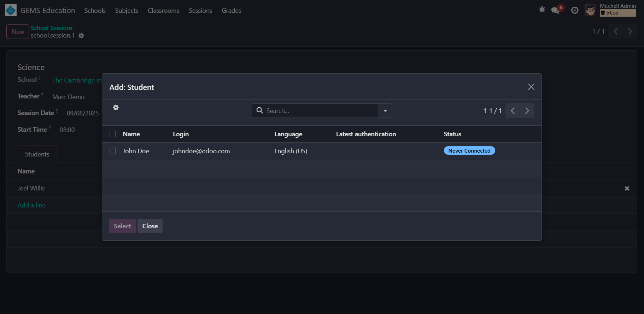
Task: Sort list by the Login column header
Action: click(181, 134)
